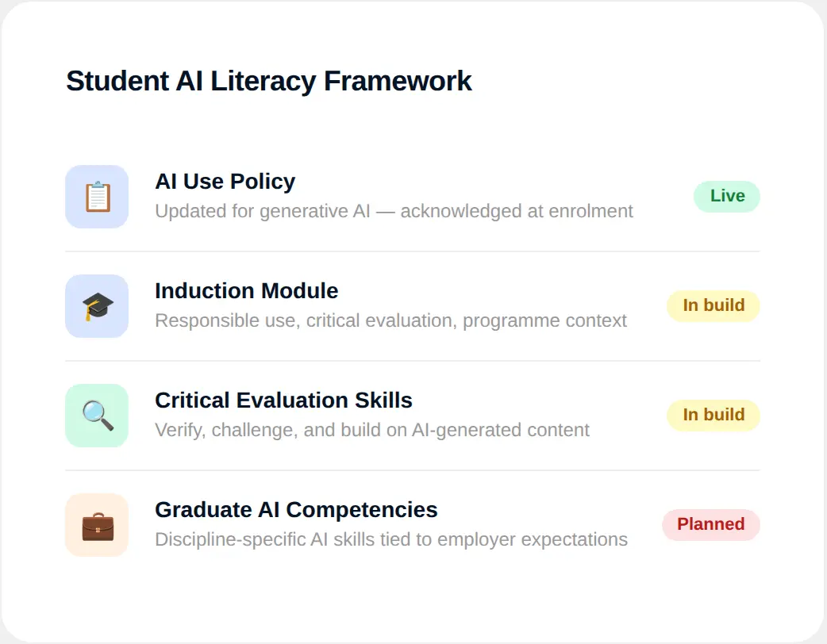Click the In build badge for Induction Module
This screenshot has width=827, height=644.
[x=713, y=305]
